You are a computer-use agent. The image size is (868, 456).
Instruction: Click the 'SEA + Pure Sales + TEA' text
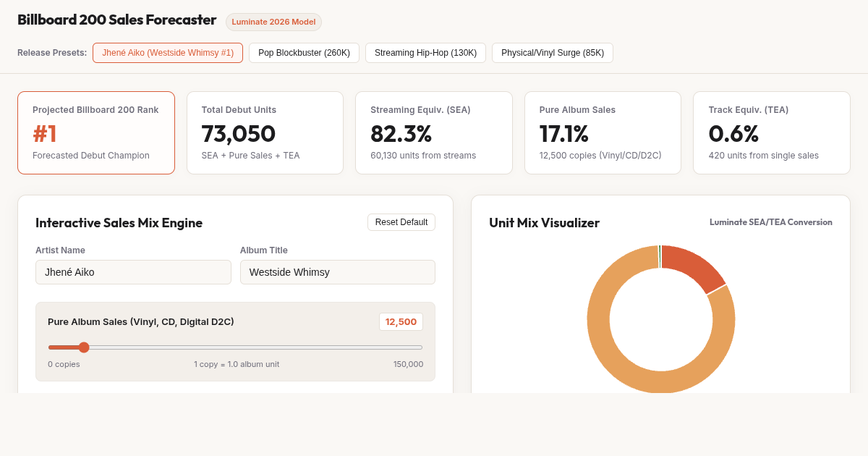(250, 155)
